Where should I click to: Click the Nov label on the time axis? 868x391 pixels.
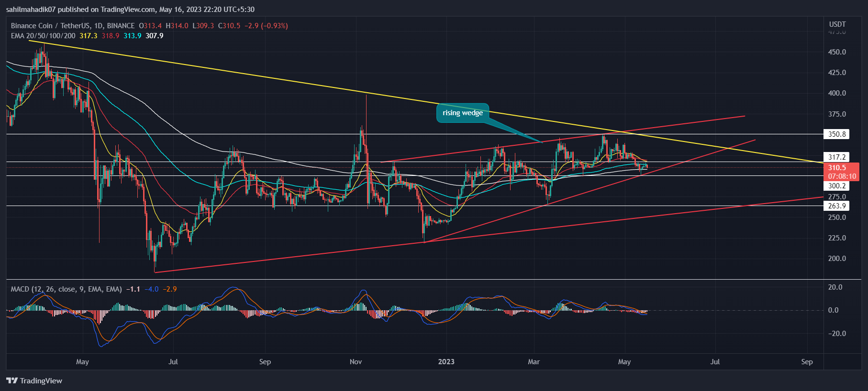(356, 361)
